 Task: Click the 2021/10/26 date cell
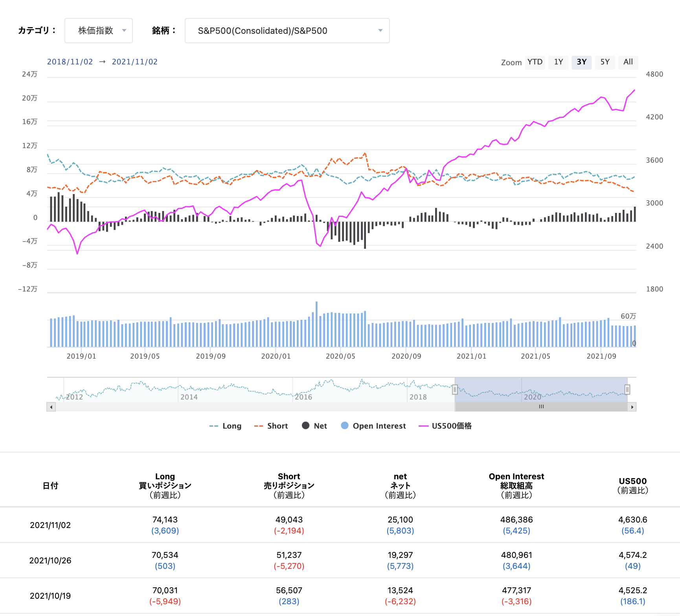(50, 561)
